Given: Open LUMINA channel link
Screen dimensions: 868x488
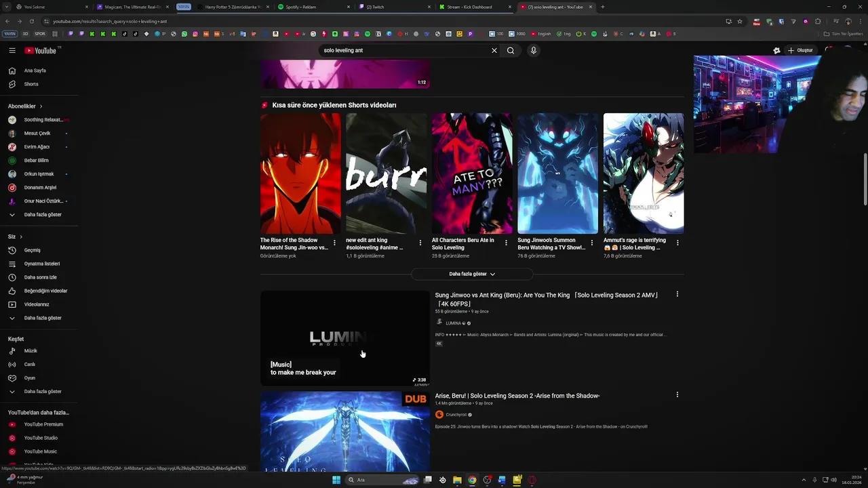Looking at the screenshot, I should [453, 323].
